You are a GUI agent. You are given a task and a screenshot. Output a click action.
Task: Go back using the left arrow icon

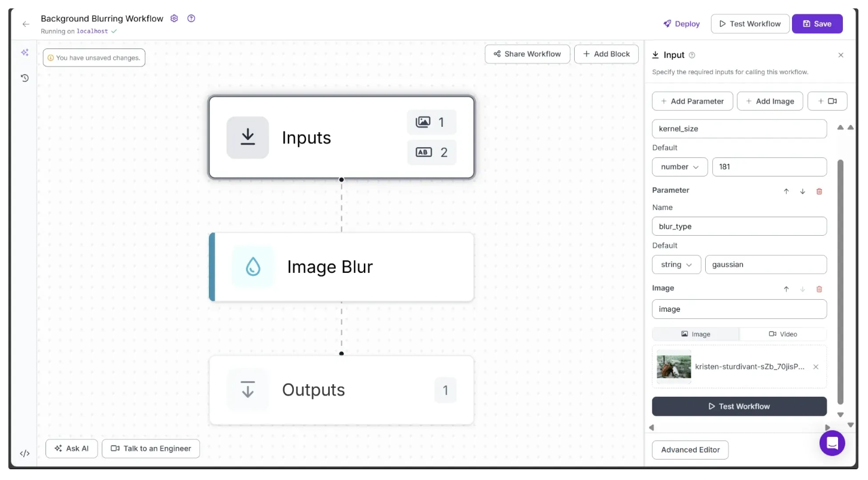click(x=26, y=24)
